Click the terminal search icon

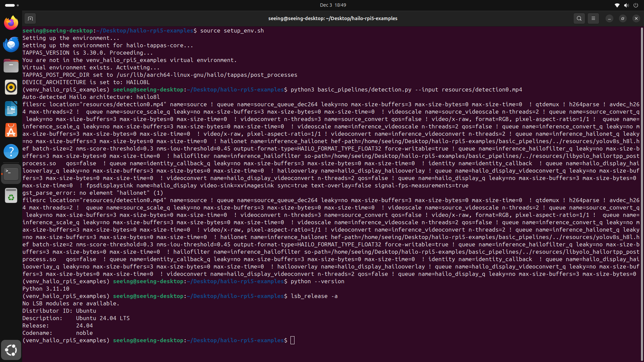tap(579, 18)
